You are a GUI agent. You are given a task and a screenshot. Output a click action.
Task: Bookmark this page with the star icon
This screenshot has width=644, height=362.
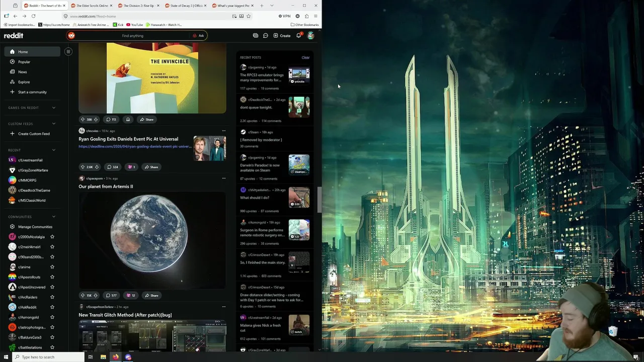click(x=249, y=16)
